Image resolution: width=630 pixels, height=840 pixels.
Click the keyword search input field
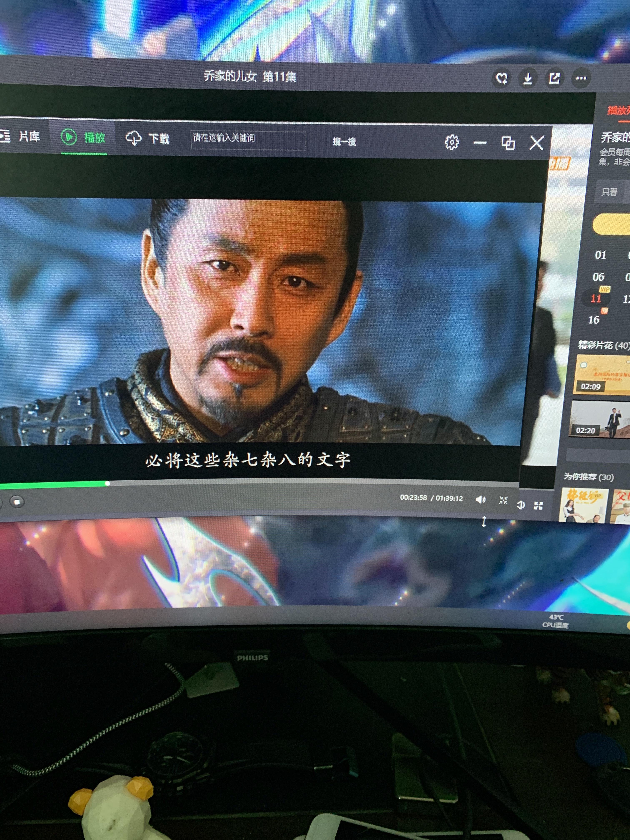(x=248, y=140)
